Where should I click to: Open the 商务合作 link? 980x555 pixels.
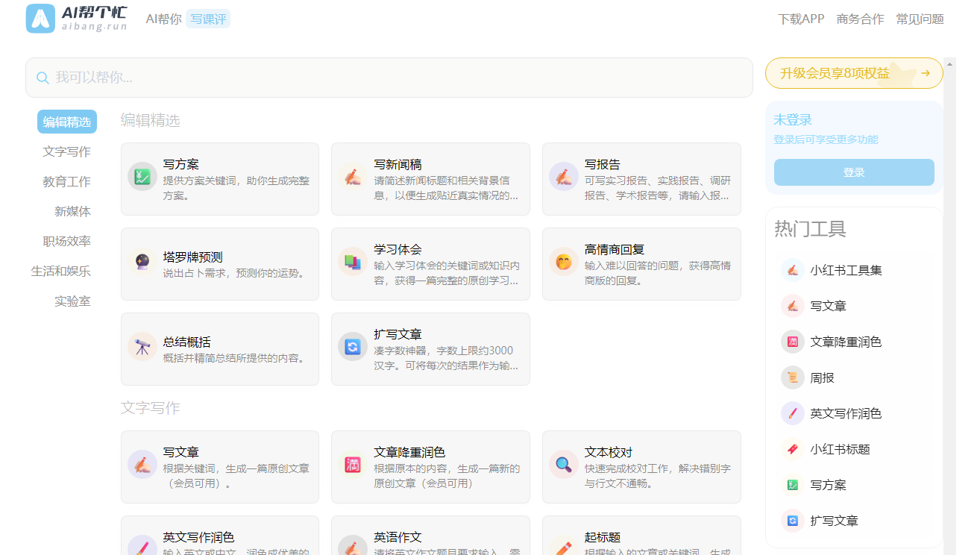click(x=861, y=19)
